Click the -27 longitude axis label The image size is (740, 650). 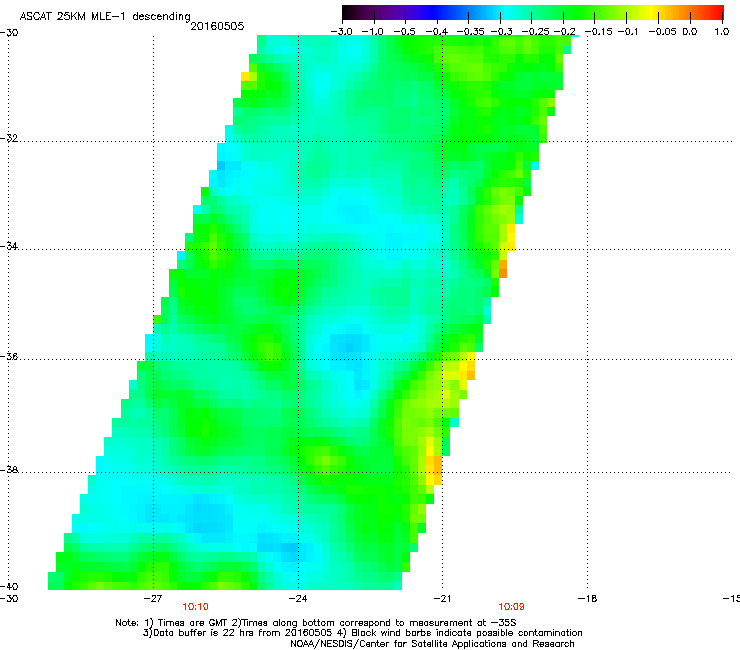coord(153,599)
